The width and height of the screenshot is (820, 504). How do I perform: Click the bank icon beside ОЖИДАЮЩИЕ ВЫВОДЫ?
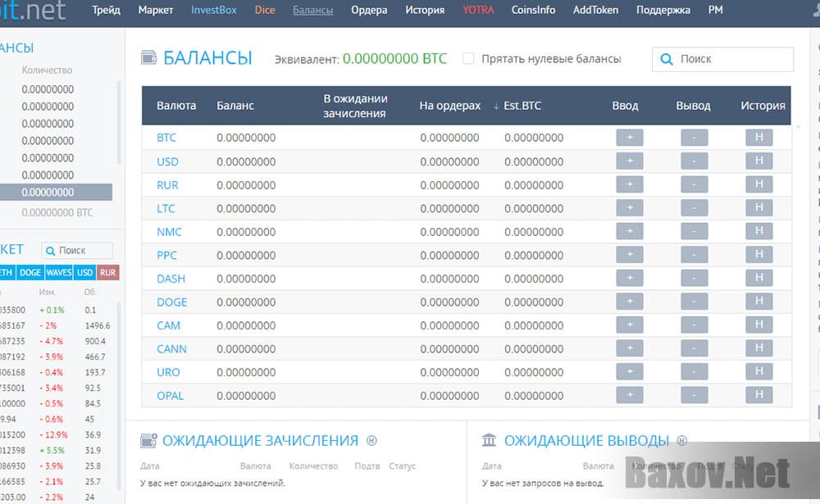(487, 440)
